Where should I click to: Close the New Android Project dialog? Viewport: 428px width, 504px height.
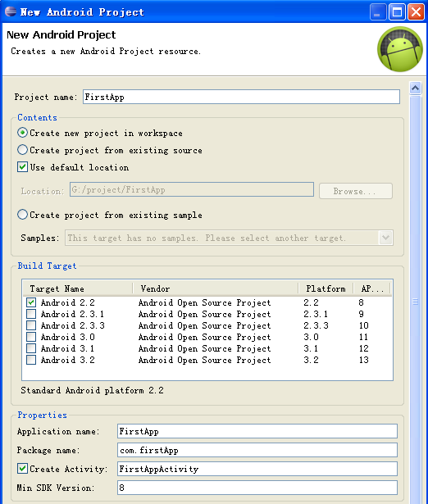pos(416,12)
